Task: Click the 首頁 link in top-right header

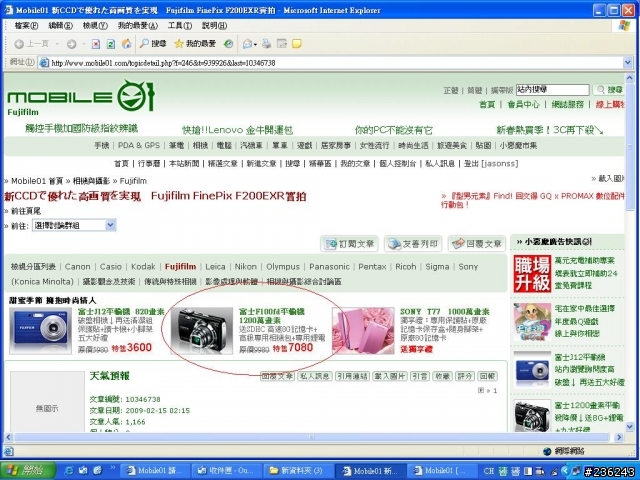Action: (487, 104)
